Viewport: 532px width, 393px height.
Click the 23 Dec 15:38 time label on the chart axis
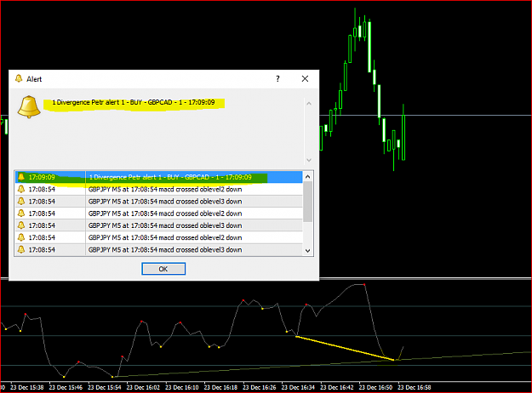(27, 387)
